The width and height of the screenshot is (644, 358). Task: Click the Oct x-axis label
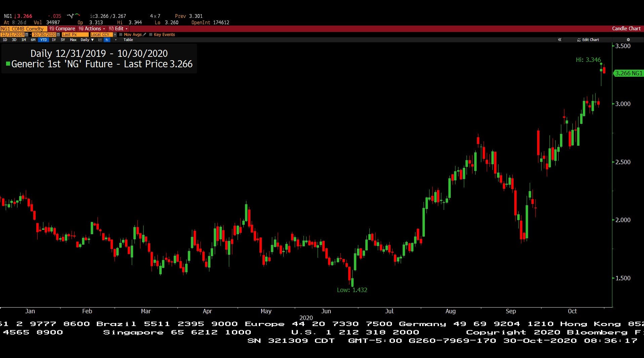coord(572,311)
